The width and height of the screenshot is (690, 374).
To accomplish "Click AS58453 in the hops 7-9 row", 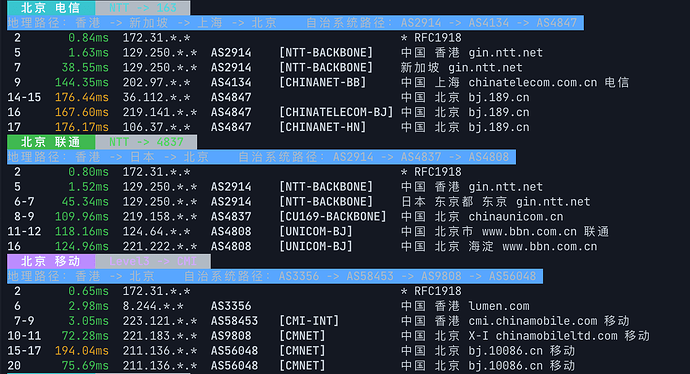I will click(x=235, y=321).
